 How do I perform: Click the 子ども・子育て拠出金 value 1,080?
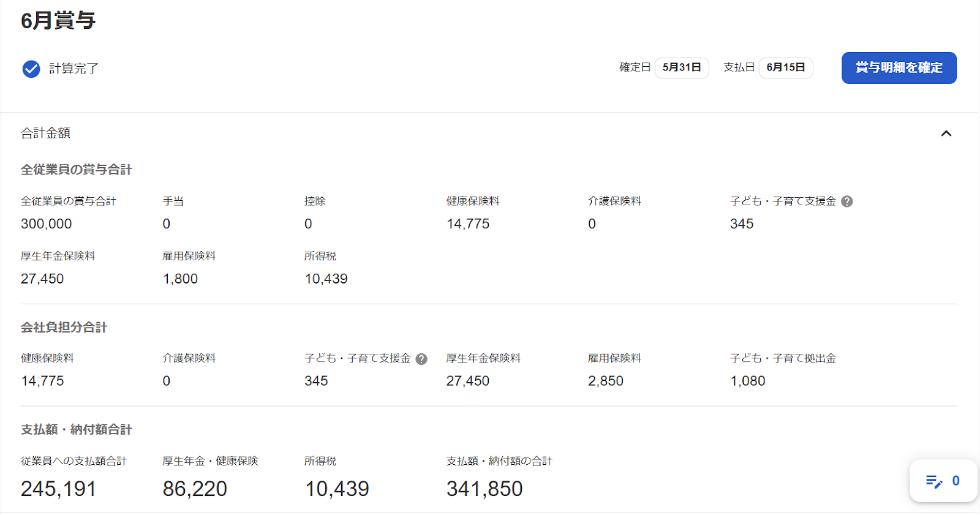coord(748,382)
